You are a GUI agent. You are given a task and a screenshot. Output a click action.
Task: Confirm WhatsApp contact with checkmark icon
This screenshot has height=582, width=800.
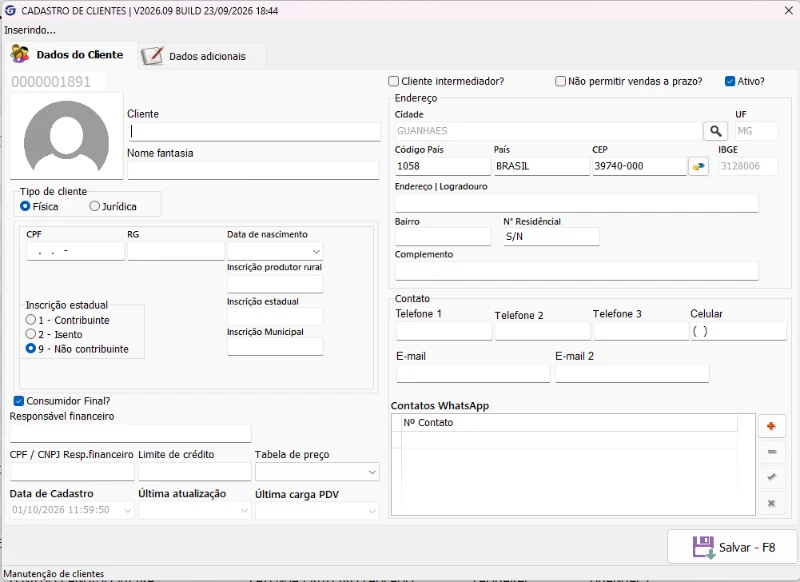(x=771, y=477)
